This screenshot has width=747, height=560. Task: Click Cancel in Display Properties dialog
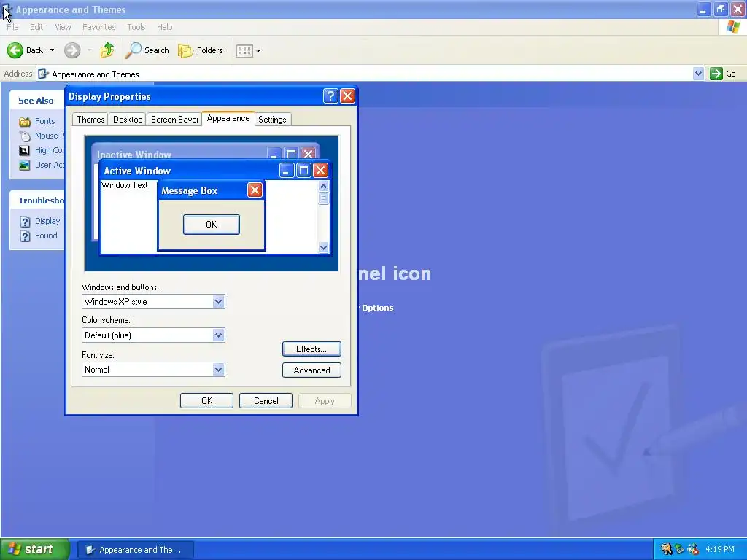pos(266,401)
